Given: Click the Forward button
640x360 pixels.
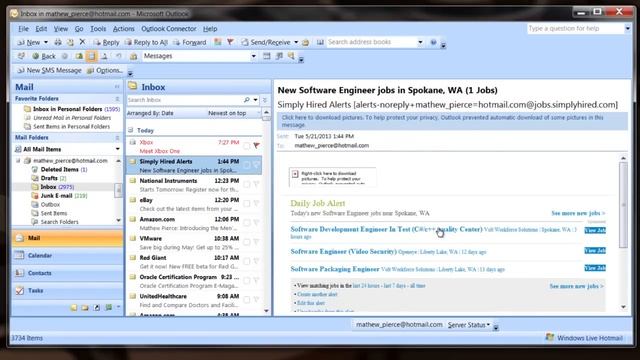Looking at the screenshot, I should [x=189, y=42].
